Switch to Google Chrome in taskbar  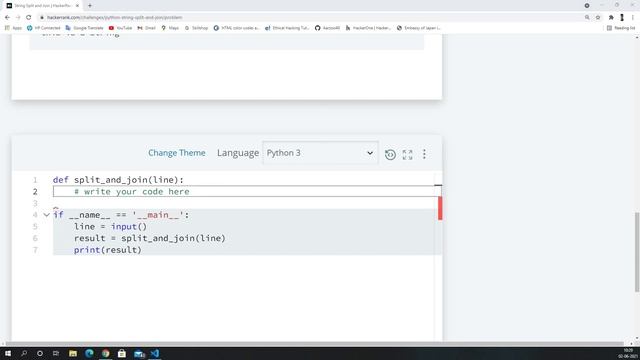pos(105,353)
